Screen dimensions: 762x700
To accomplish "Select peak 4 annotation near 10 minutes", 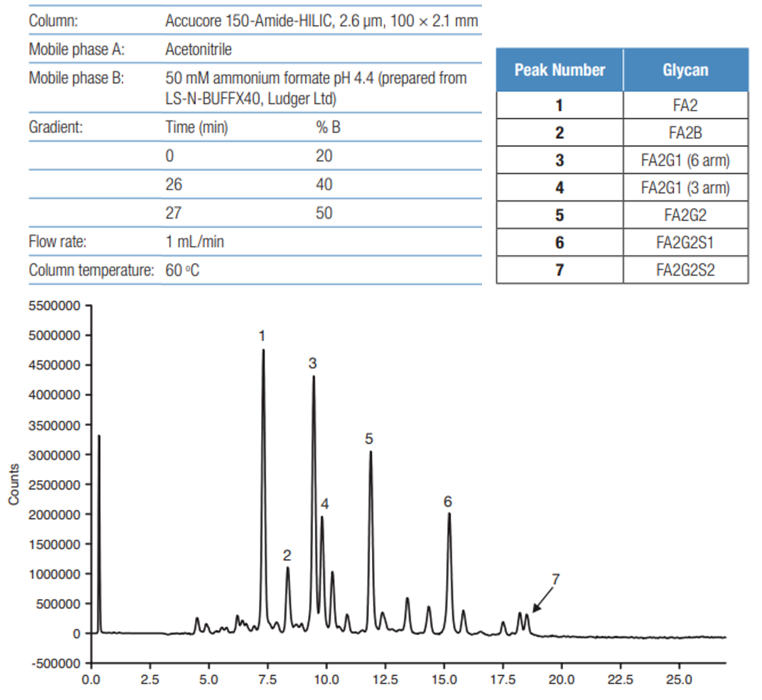I will [324, 502].
